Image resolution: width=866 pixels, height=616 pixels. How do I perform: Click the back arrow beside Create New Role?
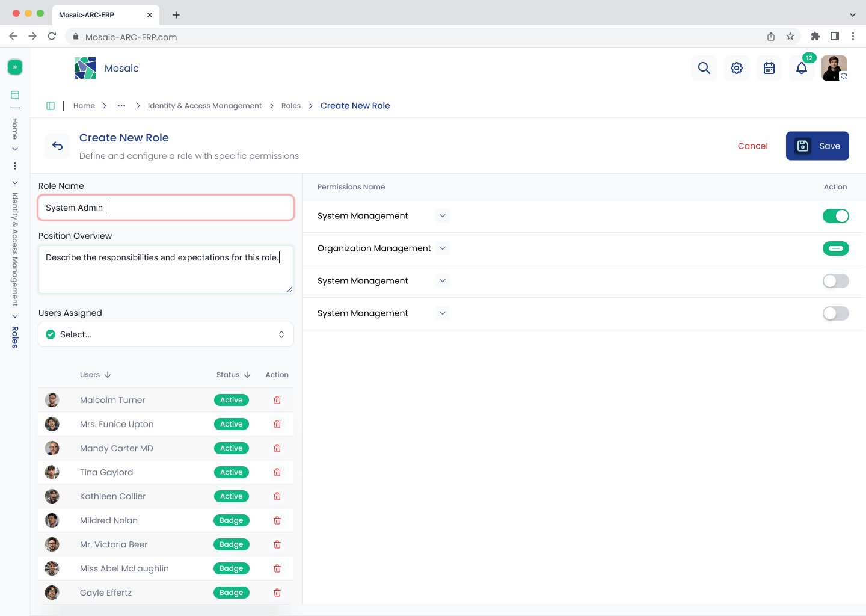click(x=57, y=146)
